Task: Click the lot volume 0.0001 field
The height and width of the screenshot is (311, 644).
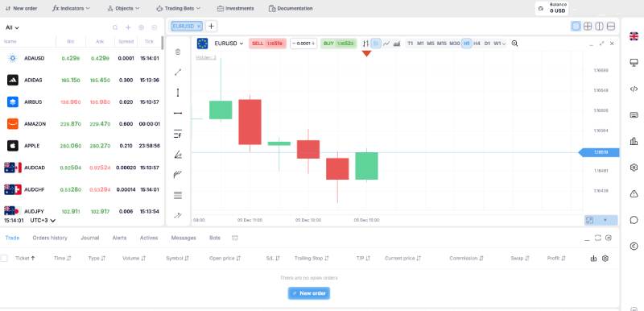Action: [303, 44]
